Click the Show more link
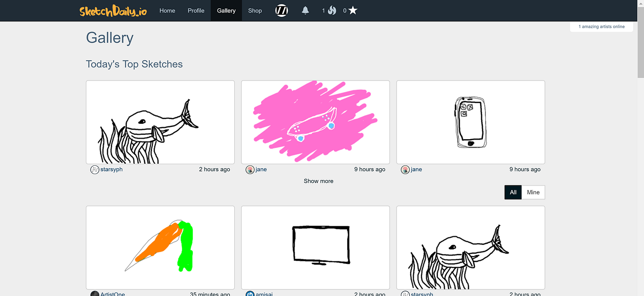Image resolution: width=644 pixels, height=296 pixels. (318, 181)
